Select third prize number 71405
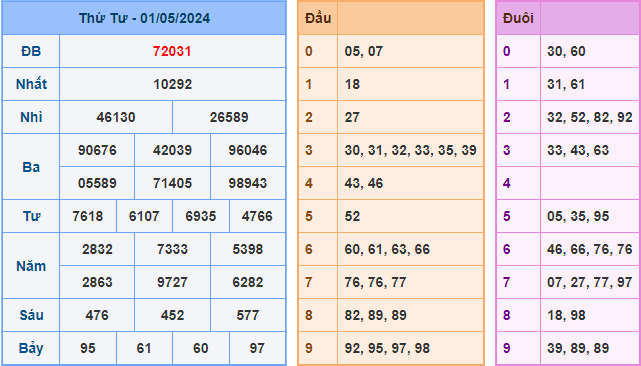Screen dimensions: 641x366 pos(173,183)
